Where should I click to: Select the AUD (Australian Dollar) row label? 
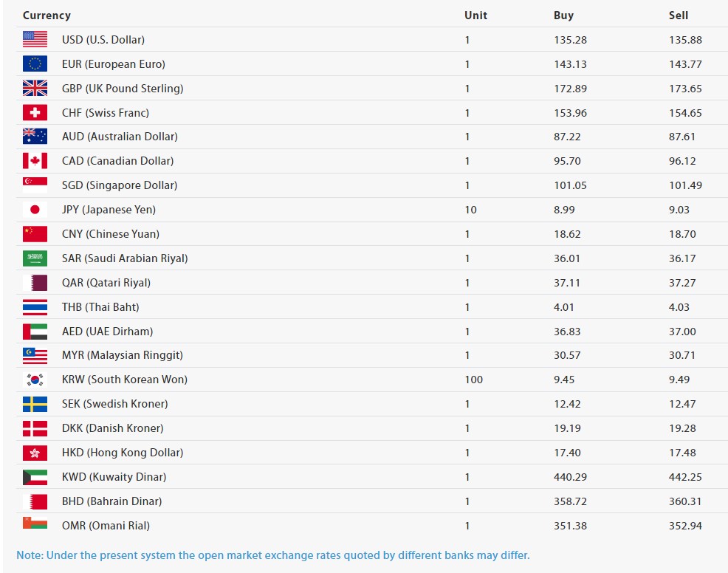120,137
